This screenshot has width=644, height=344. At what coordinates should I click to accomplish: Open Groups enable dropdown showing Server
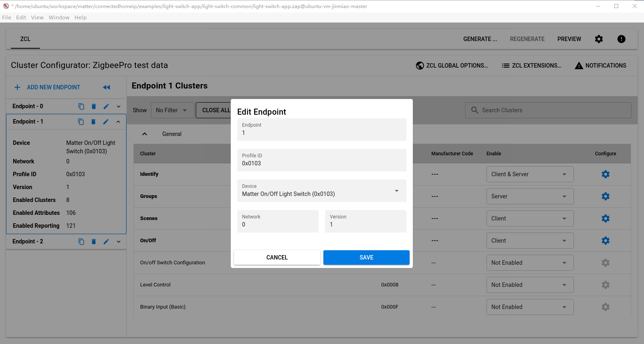(x=530, y=196)
